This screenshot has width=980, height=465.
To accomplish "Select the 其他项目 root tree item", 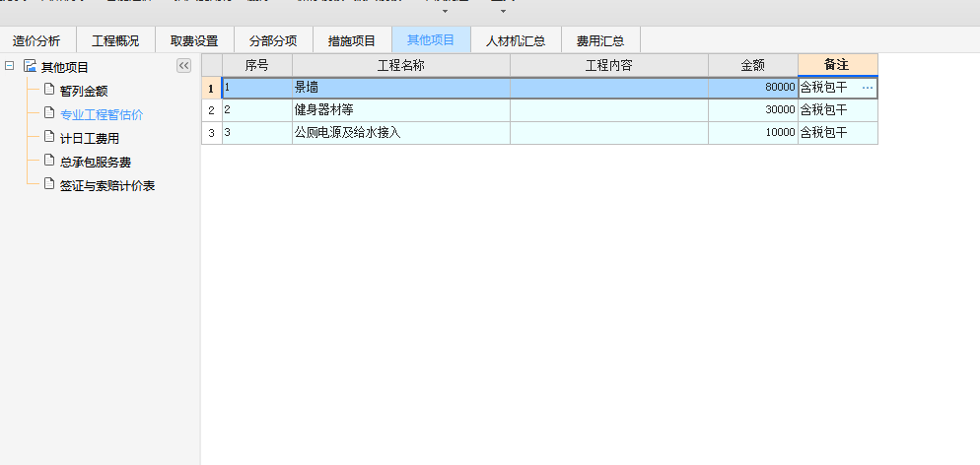I will (x=65, y=67).
